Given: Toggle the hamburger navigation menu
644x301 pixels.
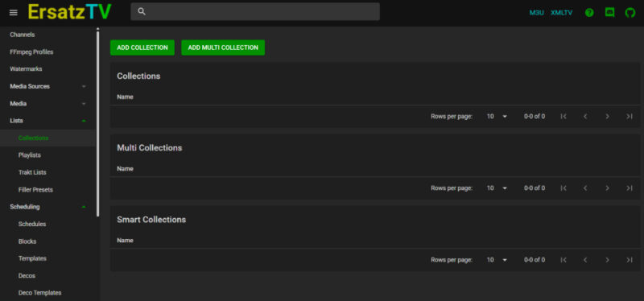Looking at the screenshot, I should pos(13,13).
